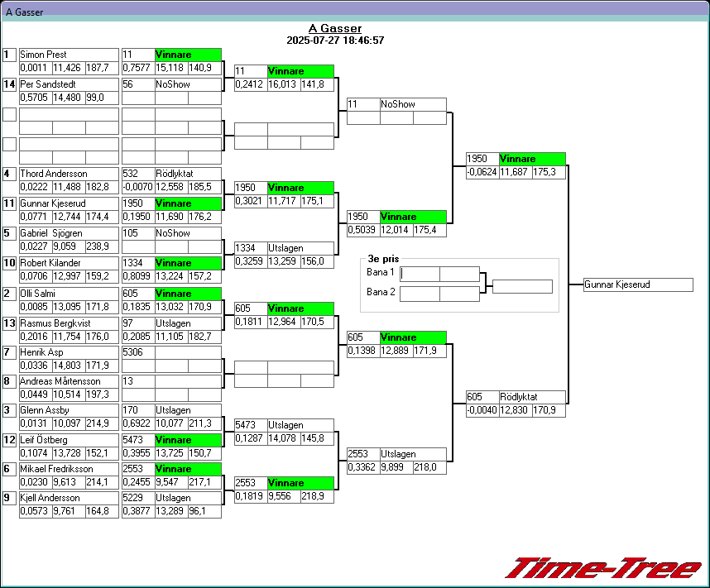Click the Henrik Asp name field
Image resolution: width=710 pixels, height=588 pixels.
[69, 352]
